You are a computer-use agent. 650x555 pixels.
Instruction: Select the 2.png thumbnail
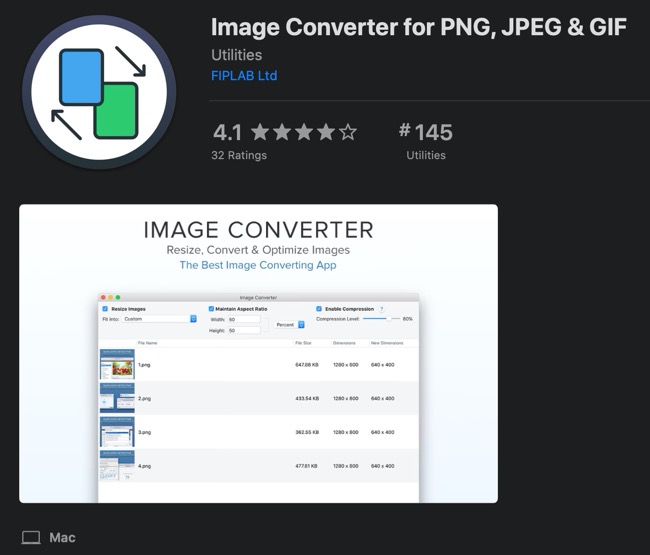pos(117,398)
